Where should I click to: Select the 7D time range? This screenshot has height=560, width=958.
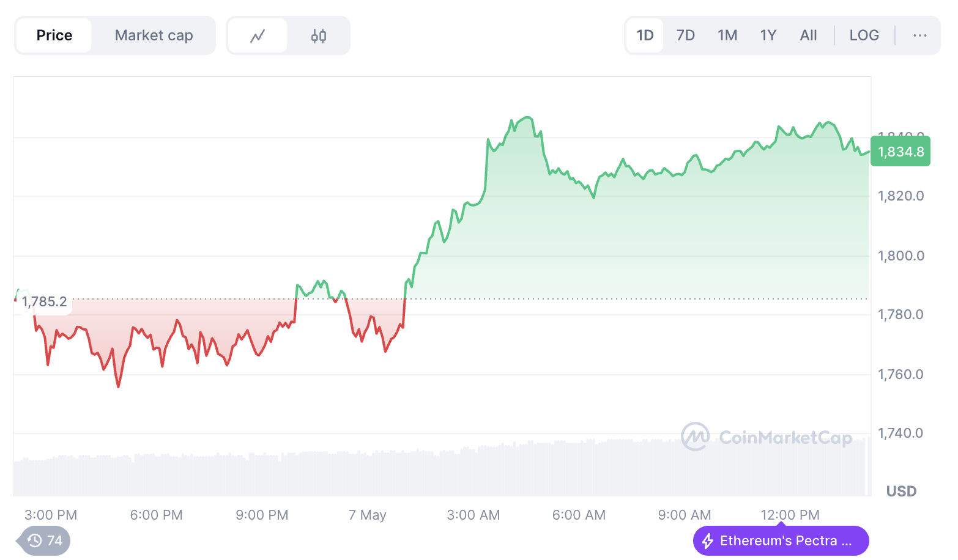(x=685, y=35)
